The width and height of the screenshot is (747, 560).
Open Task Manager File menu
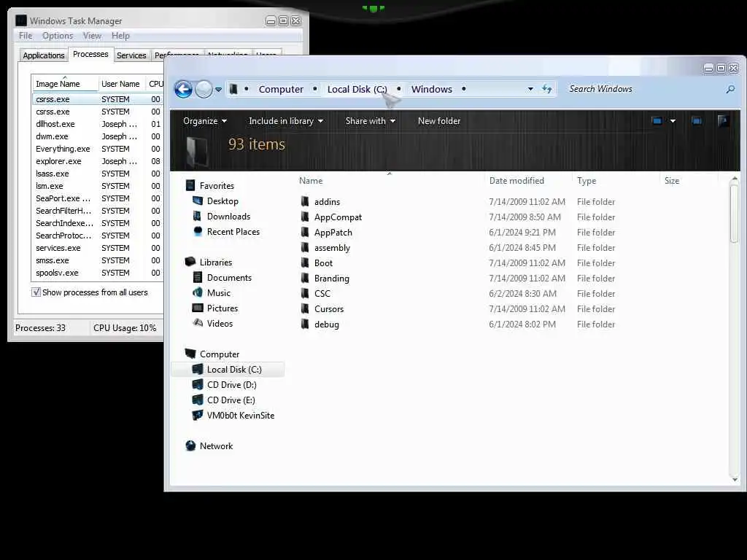pyautogui.click(x=26, y=36)
